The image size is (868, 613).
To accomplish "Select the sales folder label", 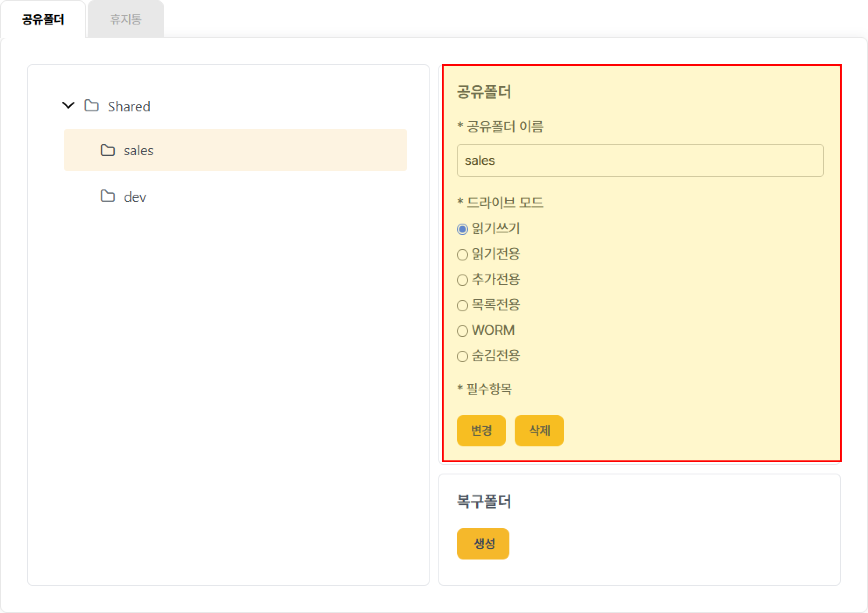I will coord(139,151).
